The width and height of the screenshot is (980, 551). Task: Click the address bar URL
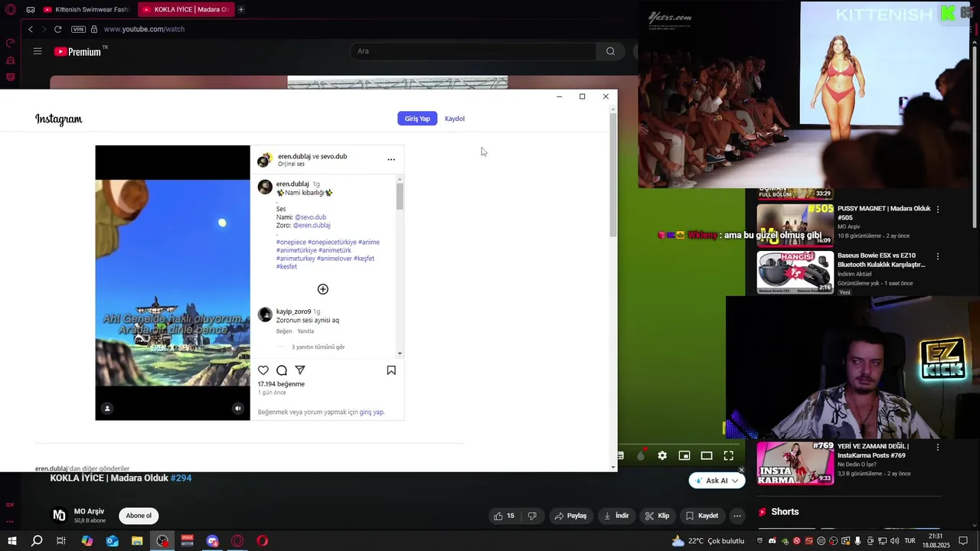pos(144,29)
